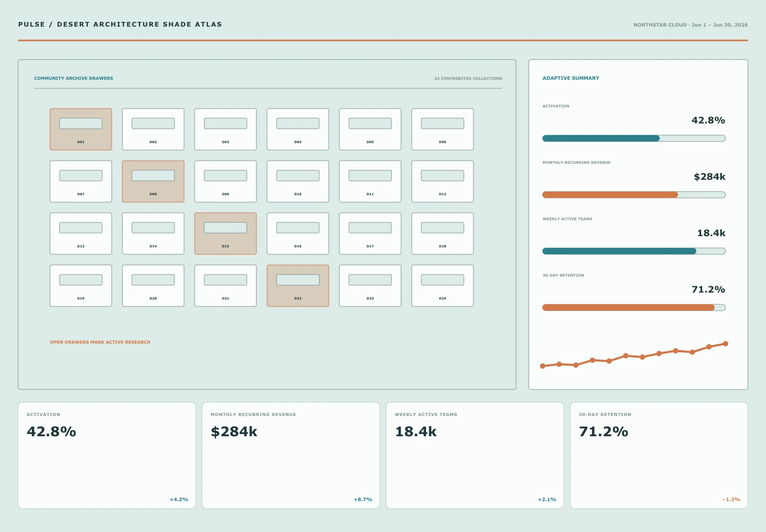The image size is (766, 532).
Task: Click the last point on the trend line
Action: 726,344
